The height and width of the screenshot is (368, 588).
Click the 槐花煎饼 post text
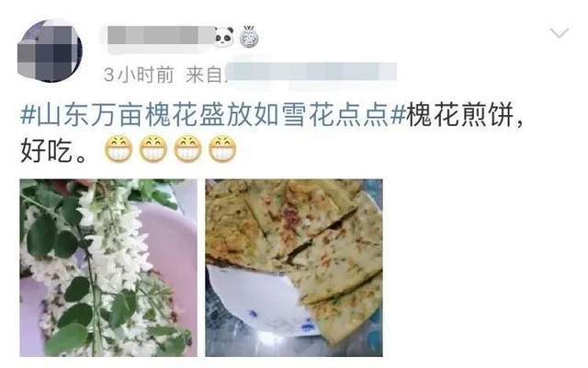[459, 114]
